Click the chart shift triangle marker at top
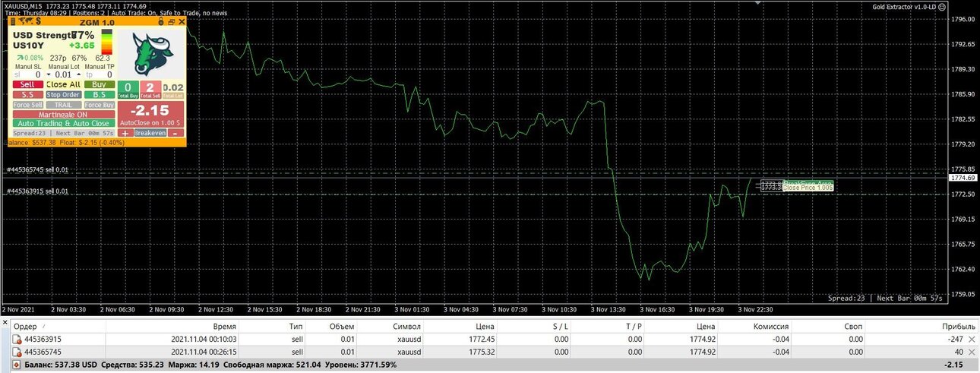The width and height of the screenshot is (980, 373). pyautogui.click(x=757, y=3)
